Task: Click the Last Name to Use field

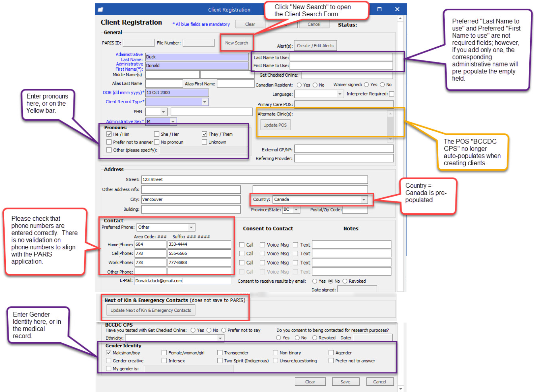Action: pos(341,57)
